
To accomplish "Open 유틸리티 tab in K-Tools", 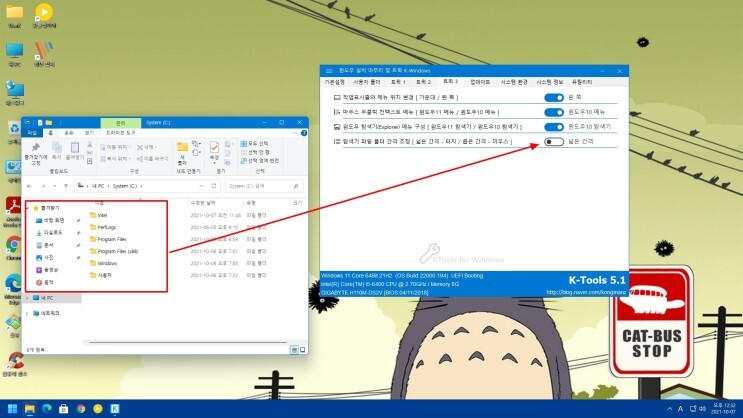I will pos(582,82).
